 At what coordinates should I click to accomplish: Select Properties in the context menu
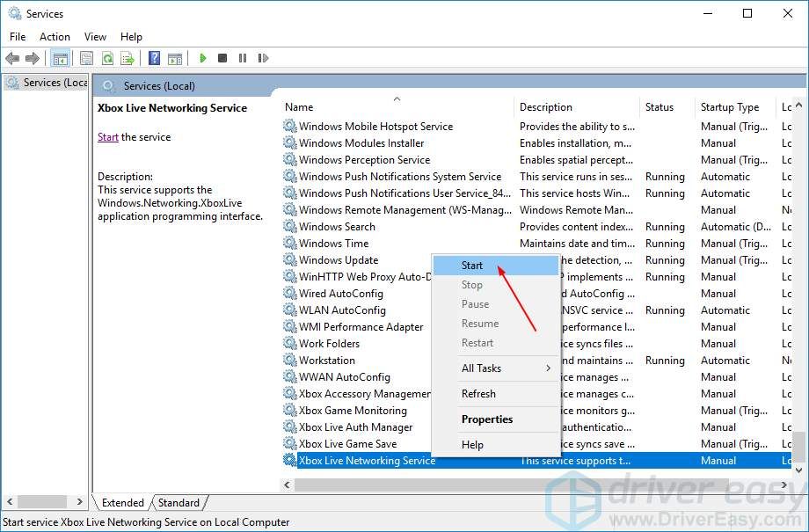487,419
